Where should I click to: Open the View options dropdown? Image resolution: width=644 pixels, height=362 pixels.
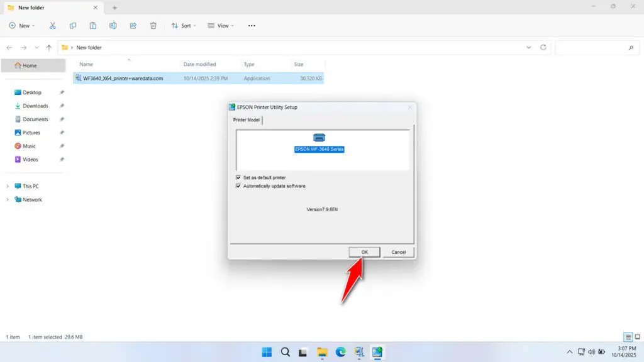point(220,25)
